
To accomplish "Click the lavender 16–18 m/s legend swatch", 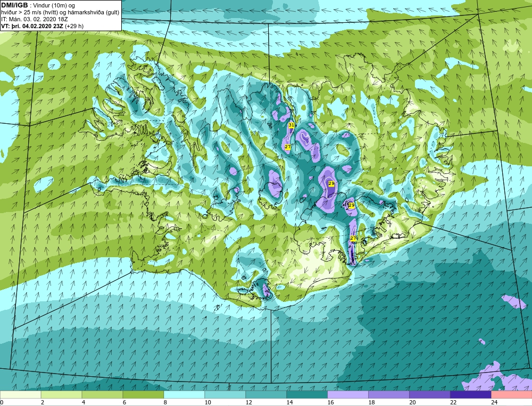I will 348,394.
